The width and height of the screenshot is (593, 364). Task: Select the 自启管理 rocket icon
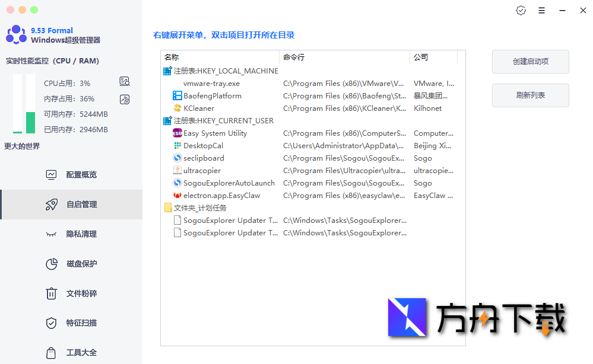point(52,204)
